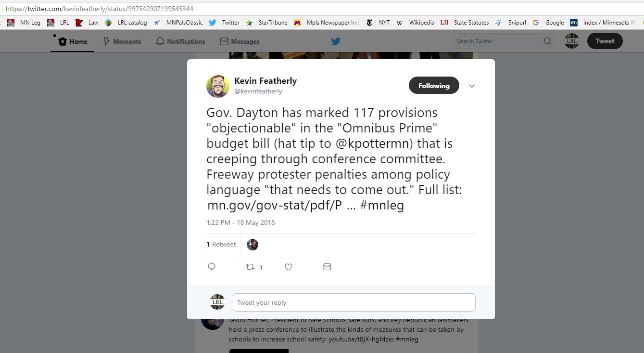
Task: Expand the tweet options chevron
Action: pos(472,86)
